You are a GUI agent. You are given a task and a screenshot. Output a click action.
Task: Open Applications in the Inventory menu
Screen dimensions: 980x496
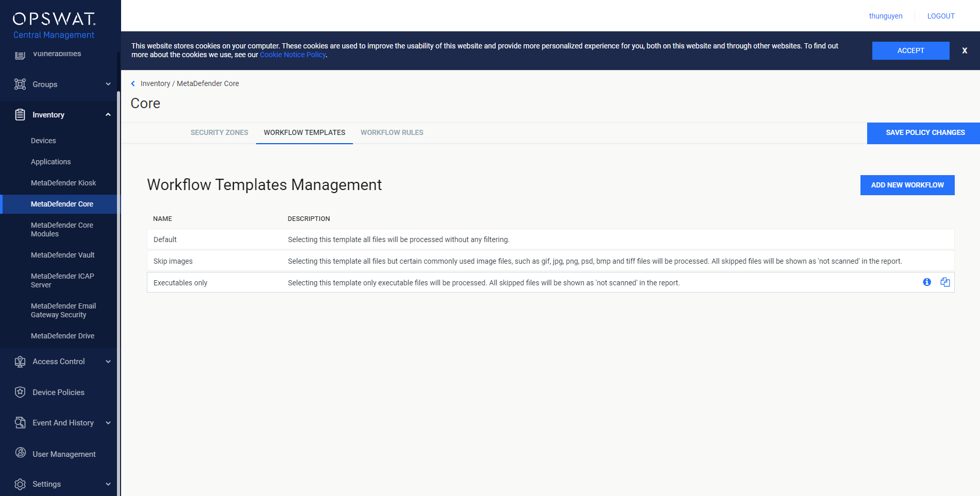(x=51, y=162)
